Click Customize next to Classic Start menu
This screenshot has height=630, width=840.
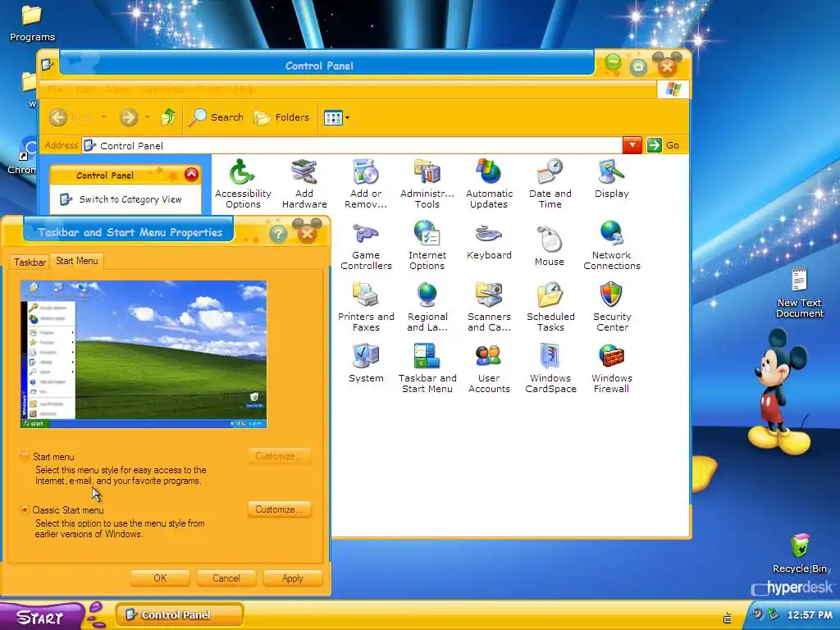coord(279,509)
